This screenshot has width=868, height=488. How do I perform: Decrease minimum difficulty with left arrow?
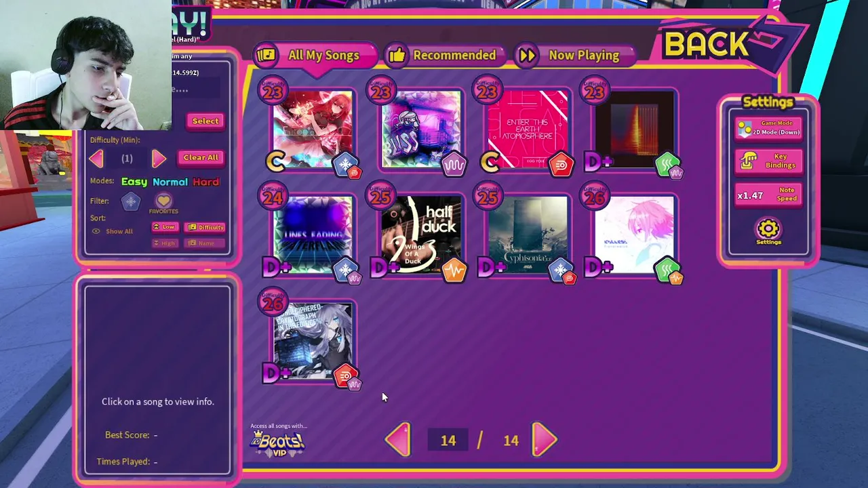point(96,159)
